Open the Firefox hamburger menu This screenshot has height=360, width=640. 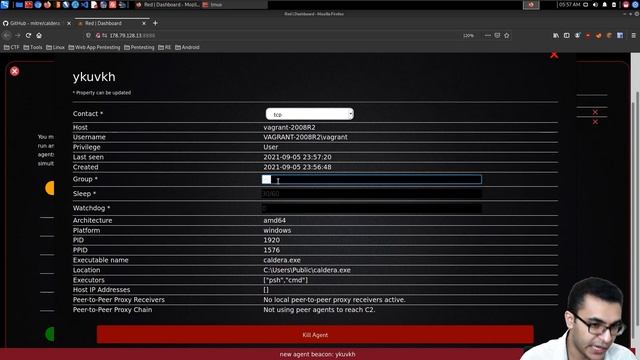633,36
